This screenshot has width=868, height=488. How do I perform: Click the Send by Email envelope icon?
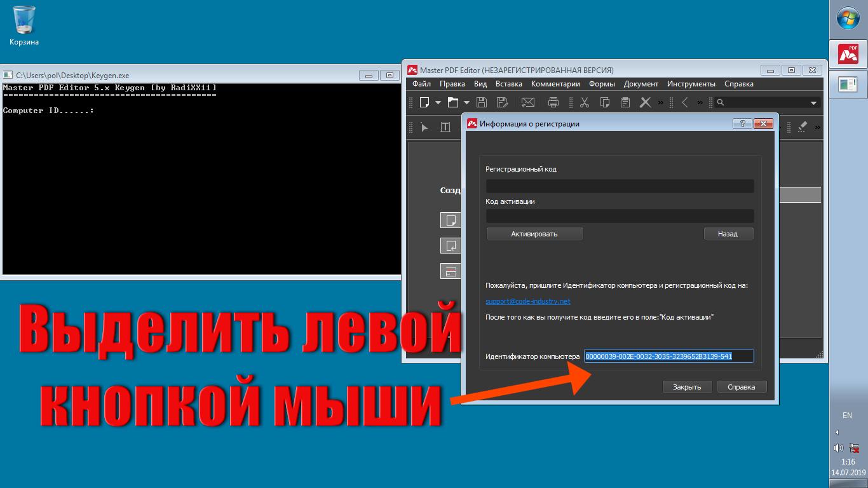click(527, 102)
